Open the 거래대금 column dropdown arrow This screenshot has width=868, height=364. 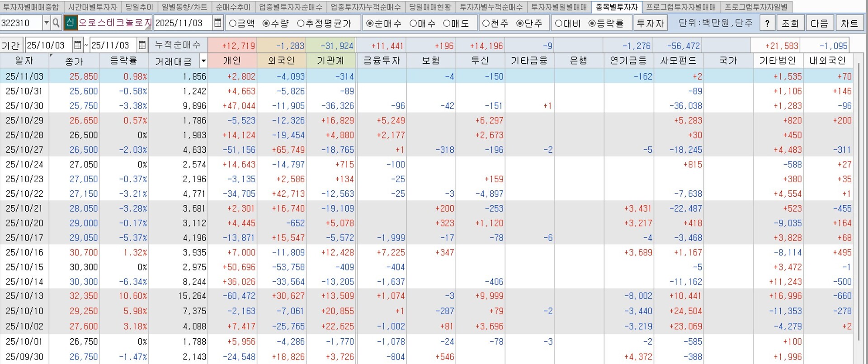(x=203, y=61)
